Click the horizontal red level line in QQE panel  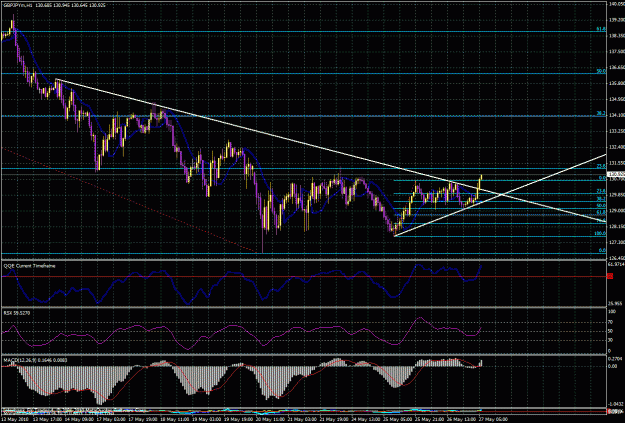click(304, 276)
